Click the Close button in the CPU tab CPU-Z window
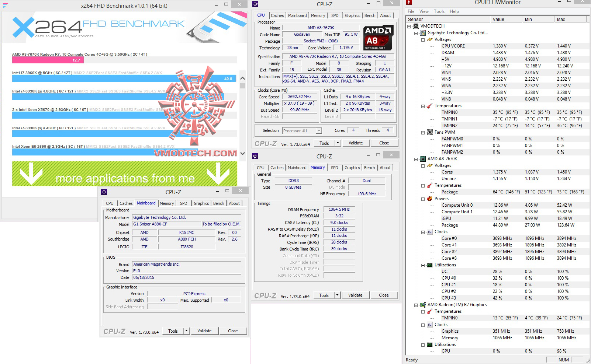The height and width of the screenshot is (364, 591). pos(384,143)
